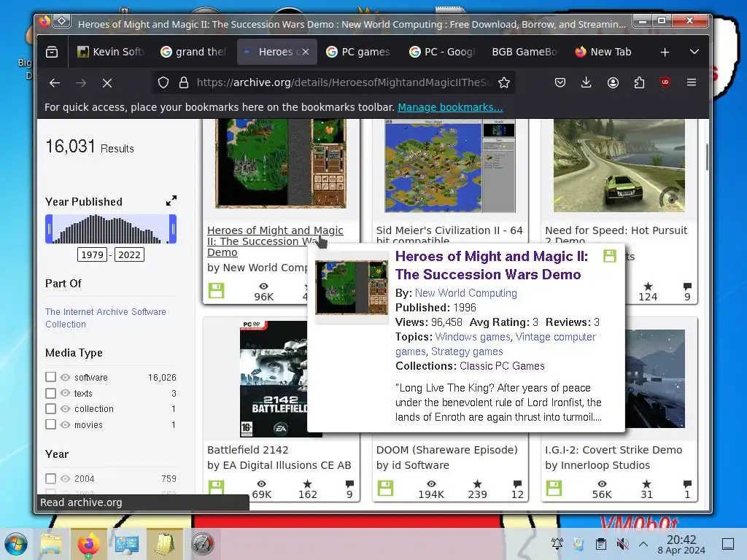
Task: Click floppy disk icon on I.G.I-2 card
Action: tap(554, 488)
